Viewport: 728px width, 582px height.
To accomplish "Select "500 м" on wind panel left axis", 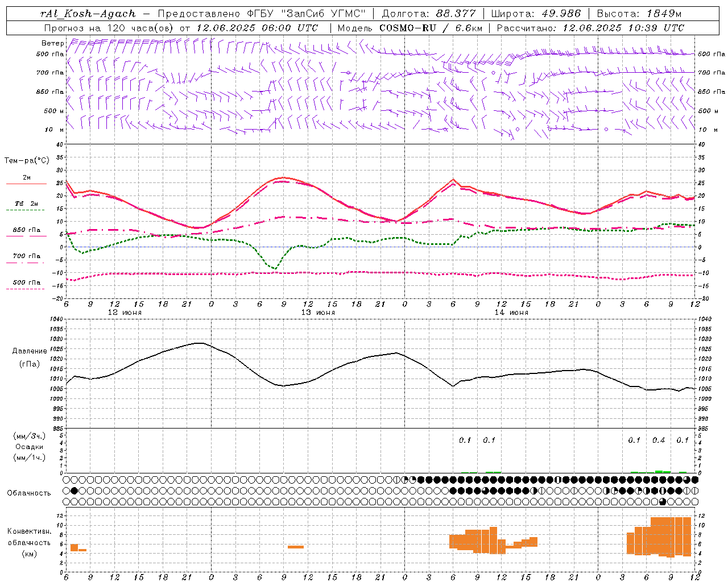I will [x=54, y=111].
